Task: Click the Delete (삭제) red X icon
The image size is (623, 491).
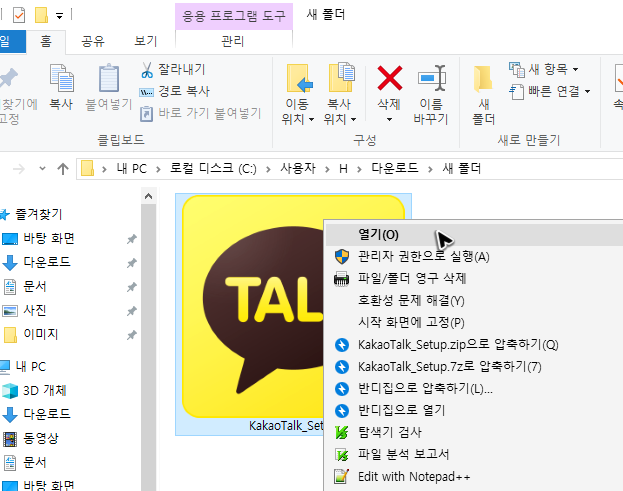Action: [x=389, y=78]
